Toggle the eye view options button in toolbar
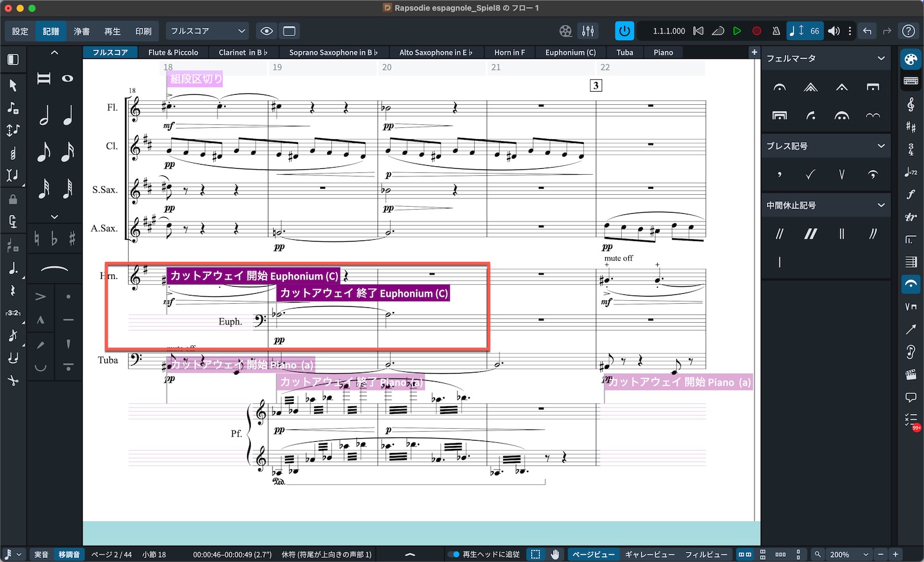 click(x=267, y=31)
